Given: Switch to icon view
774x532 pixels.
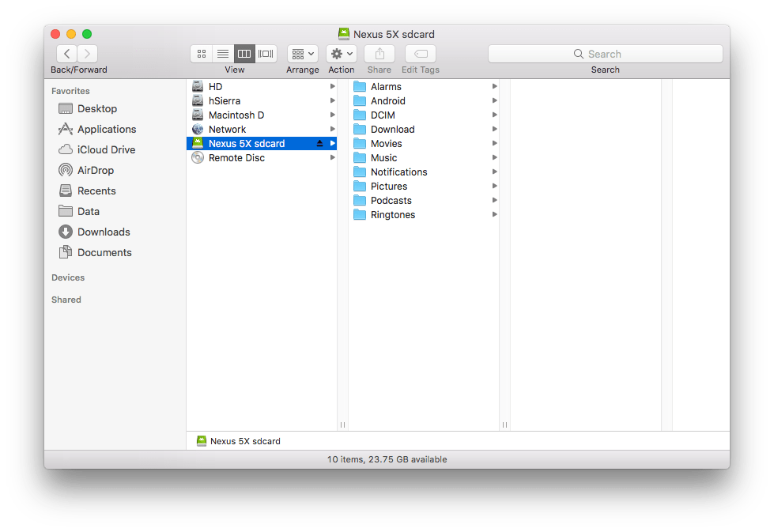Looking at the screenshot, I should click(202, 53).
